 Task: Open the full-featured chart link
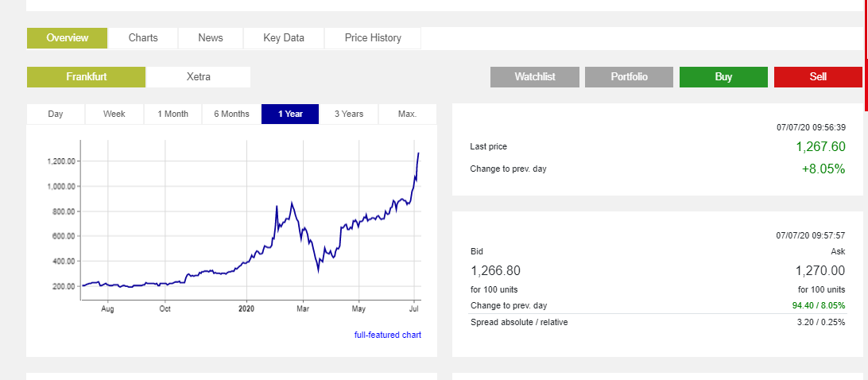point(388,335)
